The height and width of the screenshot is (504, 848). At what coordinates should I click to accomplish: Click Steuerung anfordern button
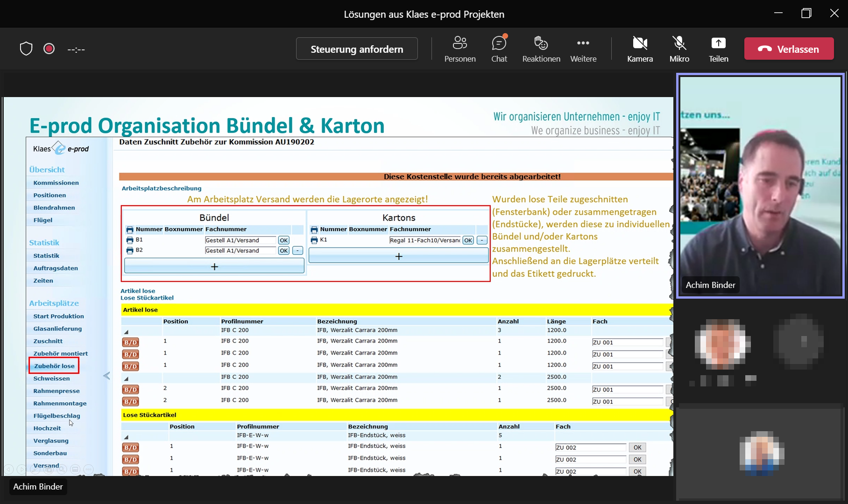357,49
